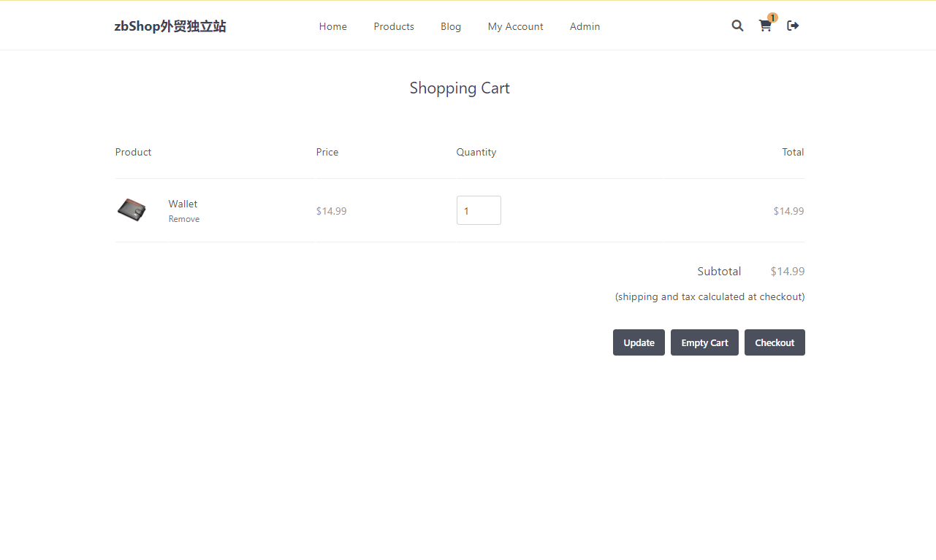936x560 pixels.
Task: Click the Quantity column header
Action: (x=476, y=152)
